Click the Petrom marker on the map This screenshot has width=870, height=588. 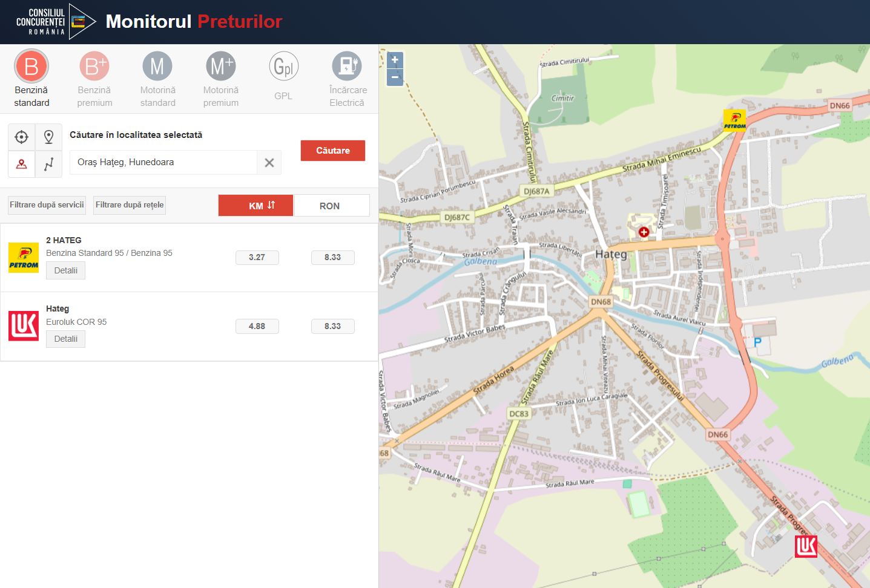point(735,120)
